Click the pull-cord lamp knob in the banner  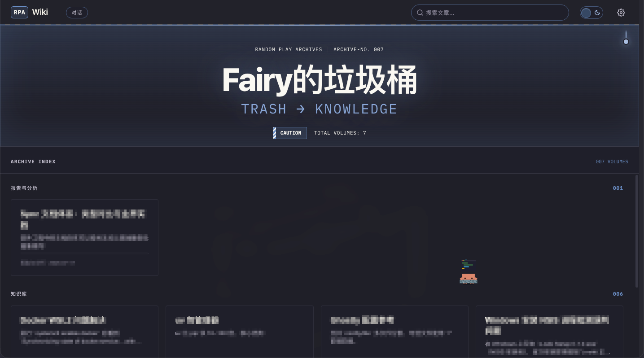click(x=626, y=42)
